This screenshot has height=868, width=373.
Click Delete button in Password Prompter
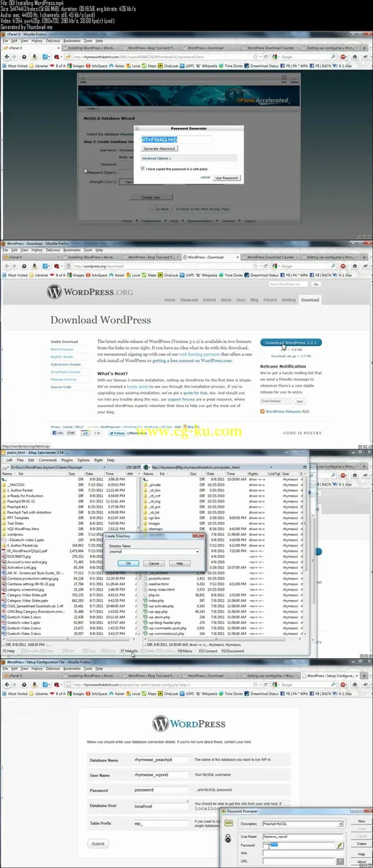(x=361, y=844)
